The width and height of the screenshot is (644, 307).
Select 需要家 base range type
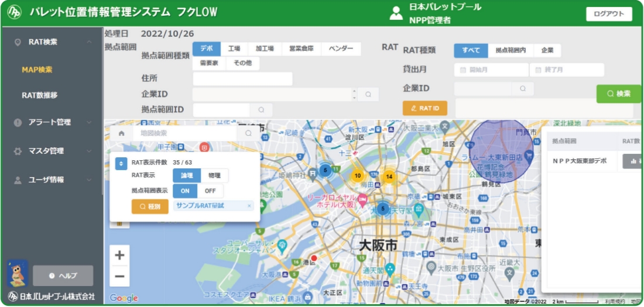coord(209,64)
